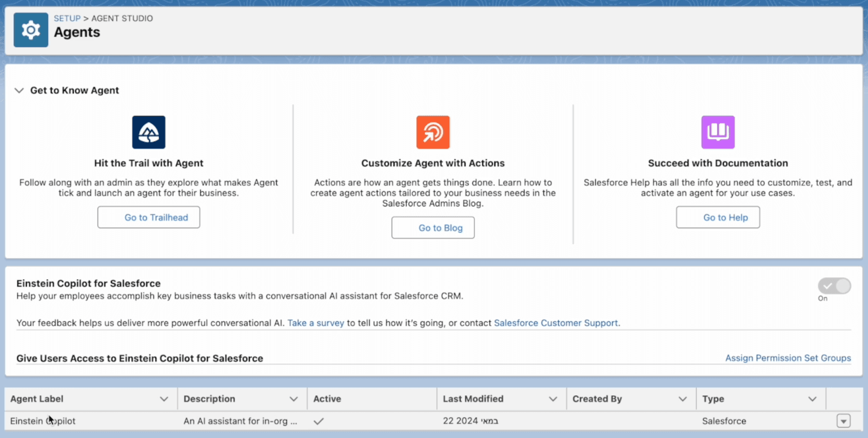Click Assign Permission Set Groups link
This screenshot has width=868, height=438.
(x=788, y=358)
